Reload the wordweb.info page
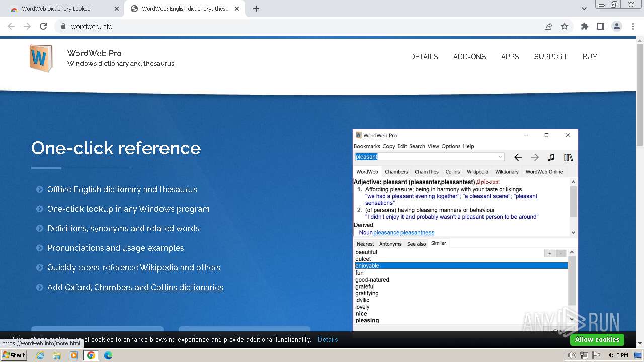 [x=43, y=26]
